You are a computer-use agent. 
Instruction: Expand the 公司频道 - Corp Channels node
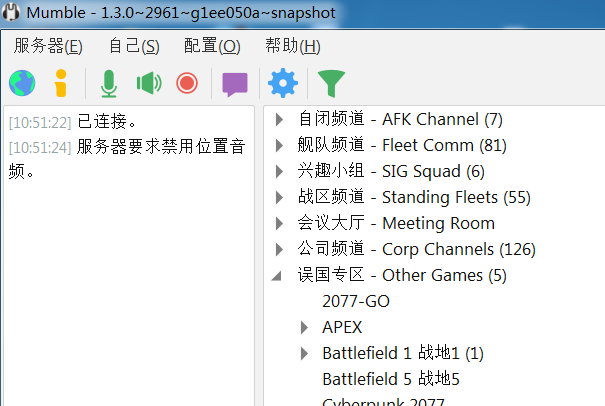pyautogui.click(x=279, y=249)
